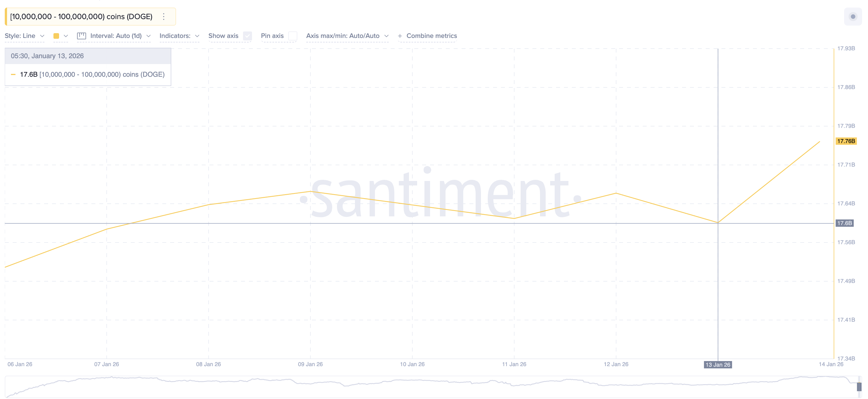Click the round recording dot button
This screenshot has width=868, height=399.
tap(853, 17)
